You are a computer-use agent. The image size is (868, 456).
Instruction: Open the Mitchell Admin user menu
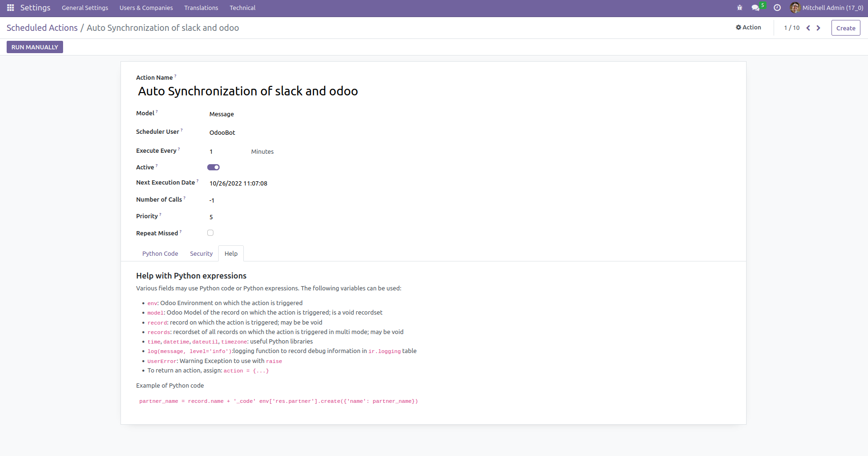tap(826, 8)
